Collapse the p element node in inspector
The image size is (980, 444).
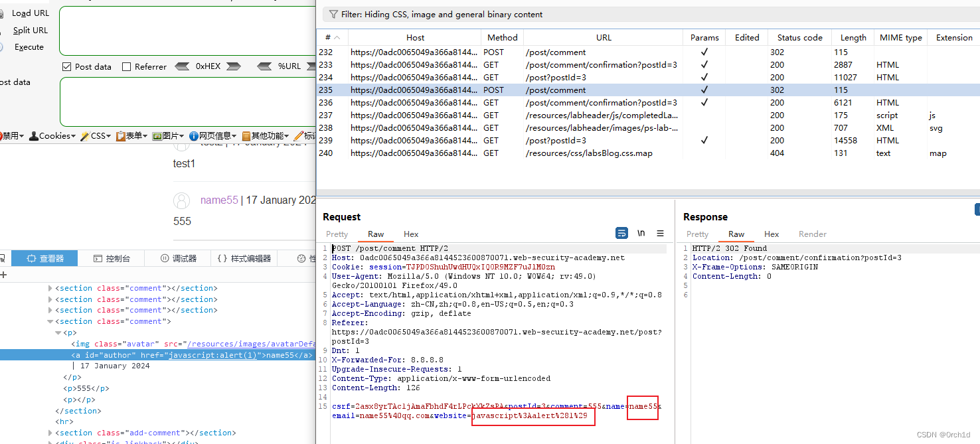pyautogui.click(x=58, y=333)
